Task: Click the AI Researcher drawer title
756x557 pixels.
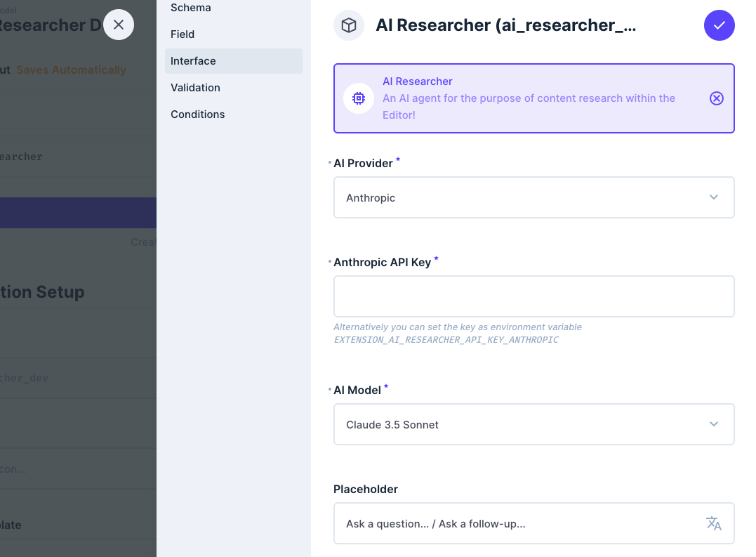Action: 506,25
